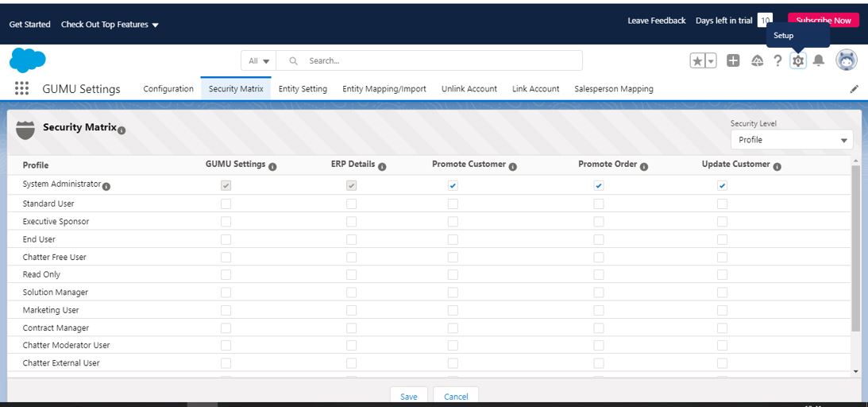This screenshot has width=868, height=407.
Task: Check GUMU Settings for Contract Manager
Action: (226, 328)
